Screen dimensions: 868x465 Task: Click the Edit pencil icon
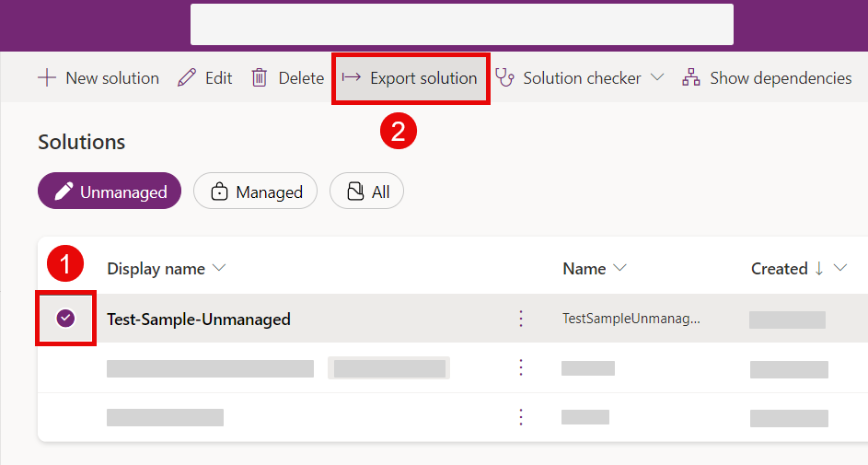click(187, 78)
